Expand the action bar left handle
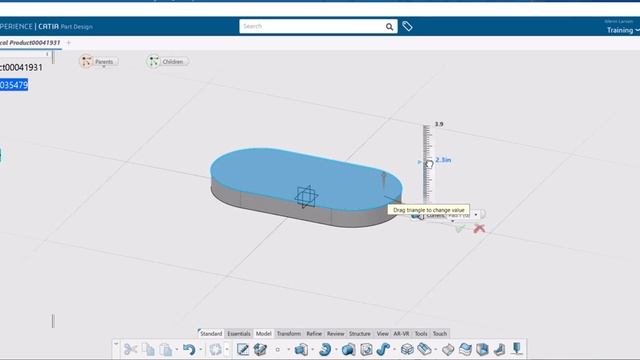 [x=116, y=344]
